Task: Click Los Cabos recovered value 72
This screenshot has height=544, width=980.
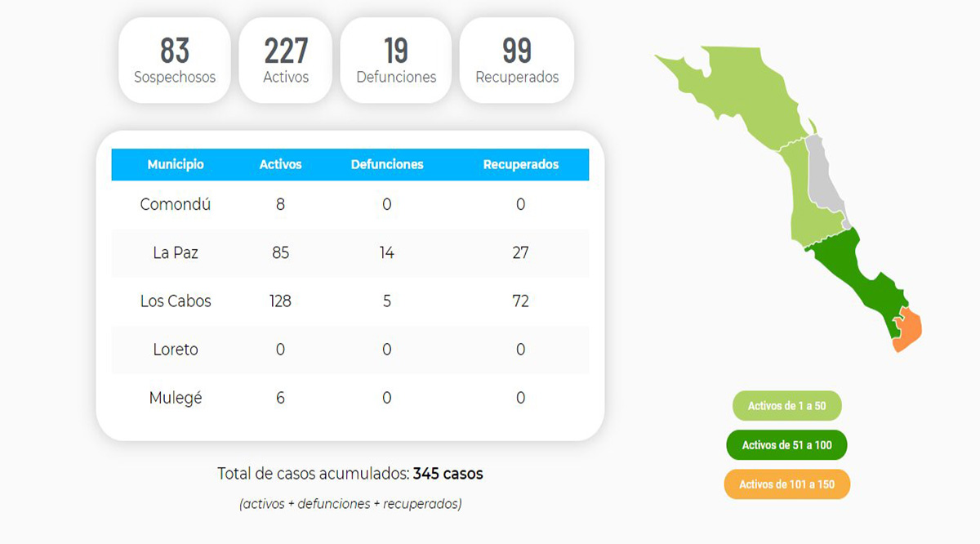Action: click(x=521, y=301)
